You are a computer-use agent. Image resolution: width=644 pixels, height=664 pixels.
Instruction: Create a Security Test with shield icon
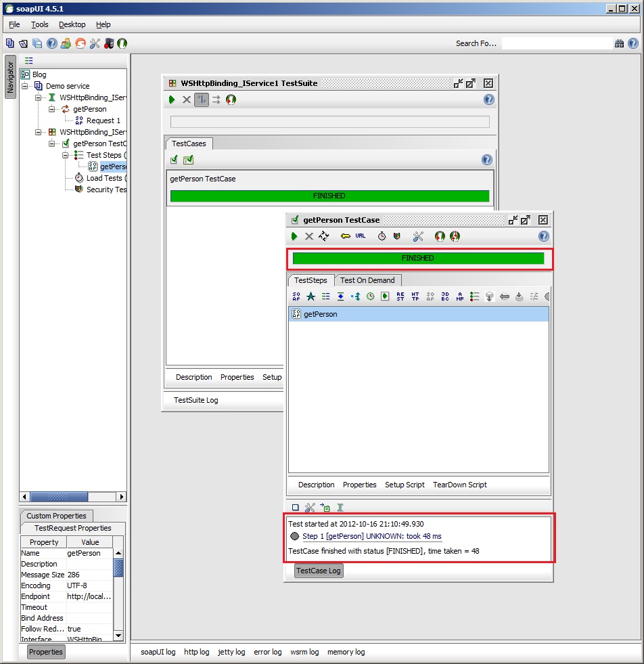point(397,236)
